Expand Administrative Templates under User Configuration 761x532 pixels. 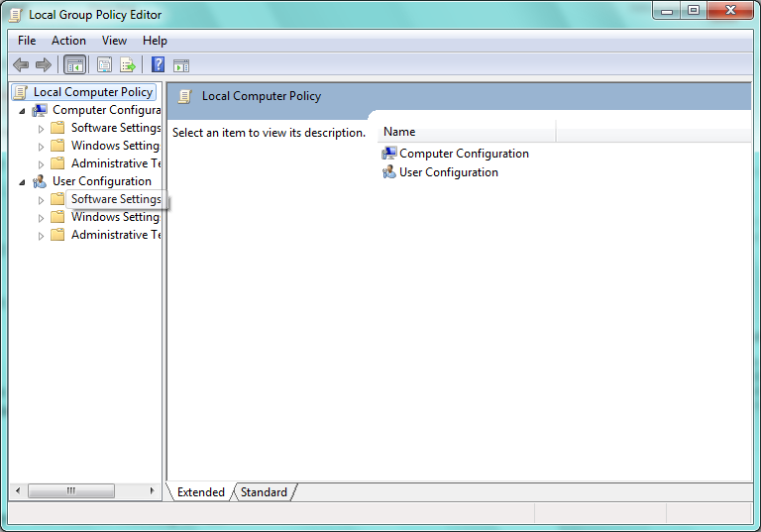(x=42, y=236)
